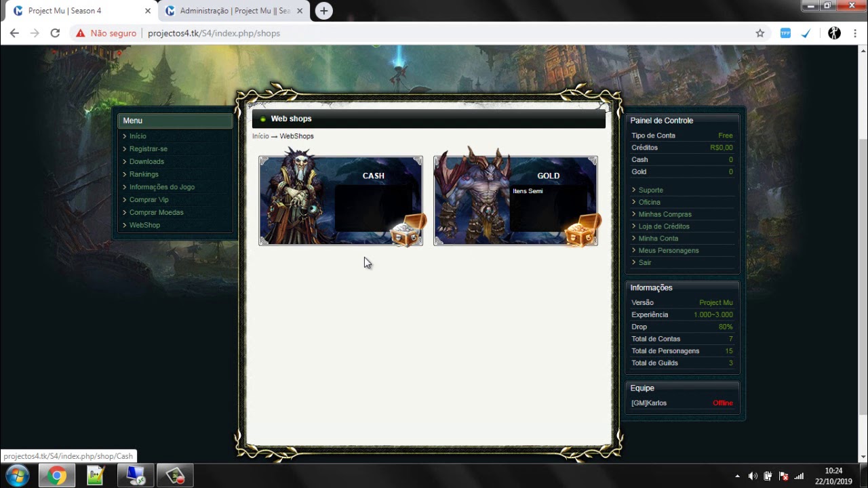The image size is (868, 488).
Task: Click the blue checkmark extension icon
Action: [806, 33]
